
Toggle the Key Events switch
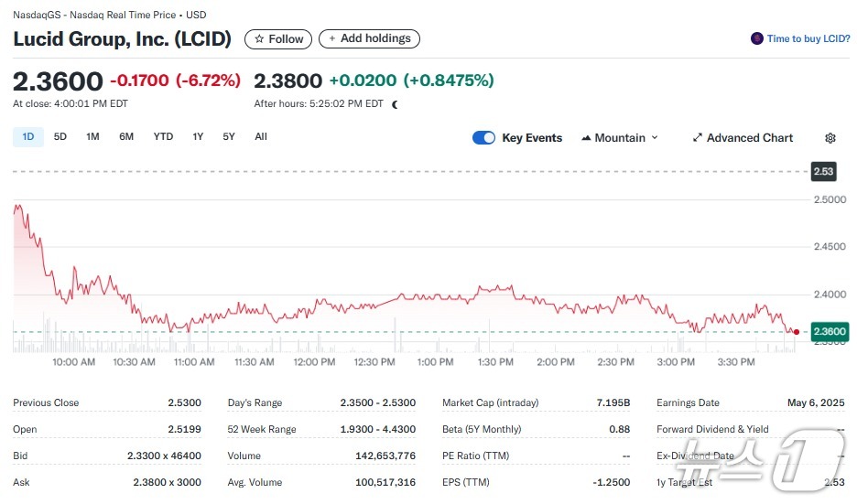pos(483,138)
